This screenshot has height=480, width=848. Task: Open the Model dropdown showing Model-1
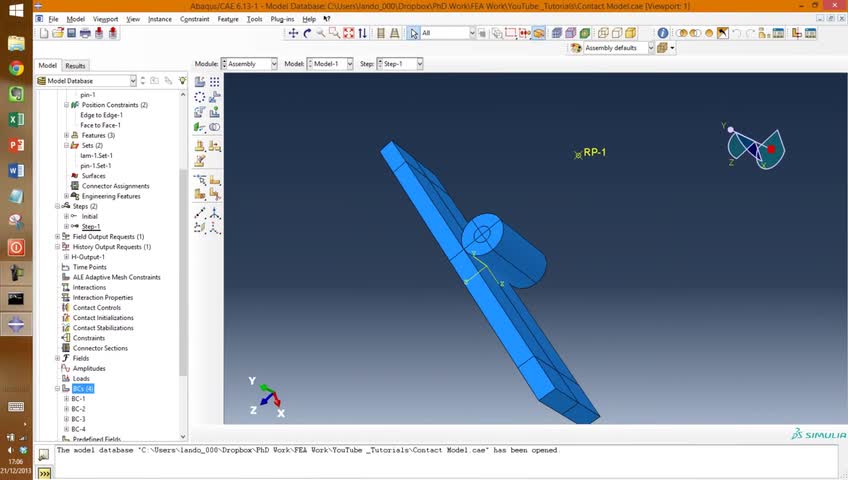pyautogui.click(x=330, y=64)
